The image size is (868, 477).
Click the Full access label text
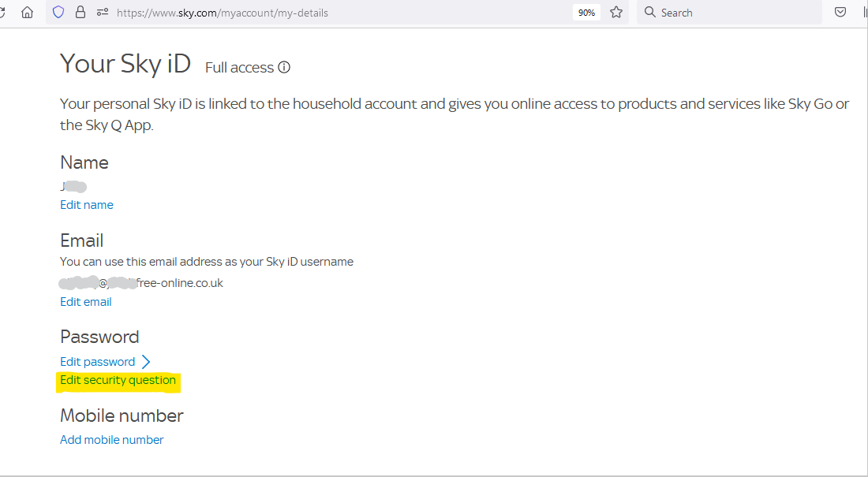point(239,68)
